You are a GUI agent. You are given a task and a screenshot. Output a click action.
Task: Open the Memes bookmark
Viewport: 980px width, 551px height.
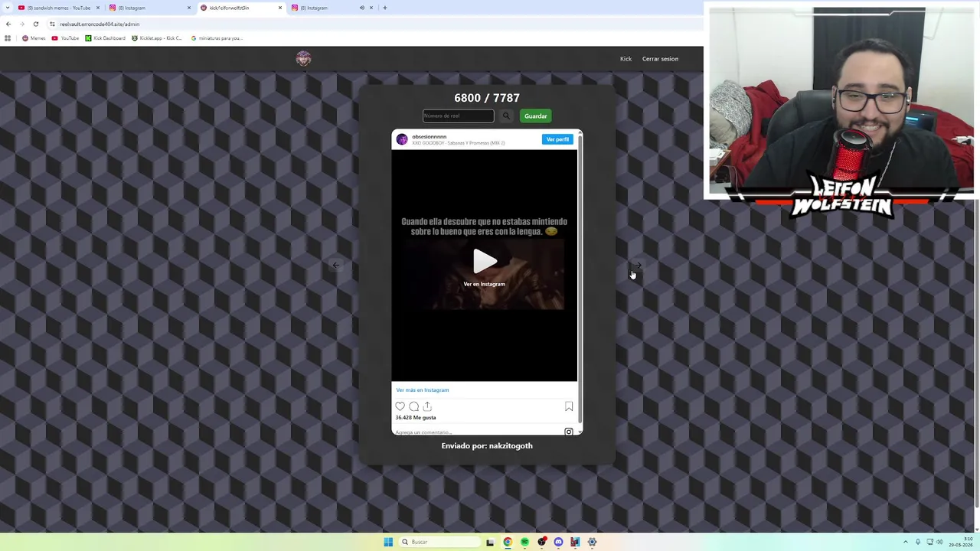pyautogui.click(x=34, y=37)
